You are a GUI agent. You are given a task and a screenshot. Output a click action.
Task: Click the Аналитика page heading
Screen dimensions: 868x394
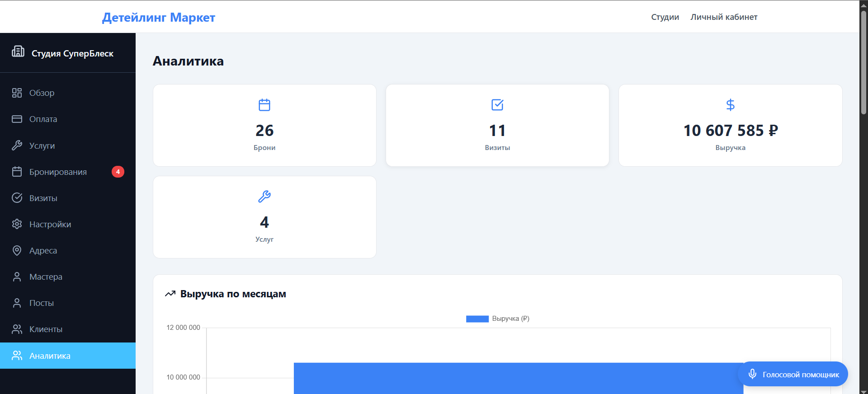click(x=188, y=61)
